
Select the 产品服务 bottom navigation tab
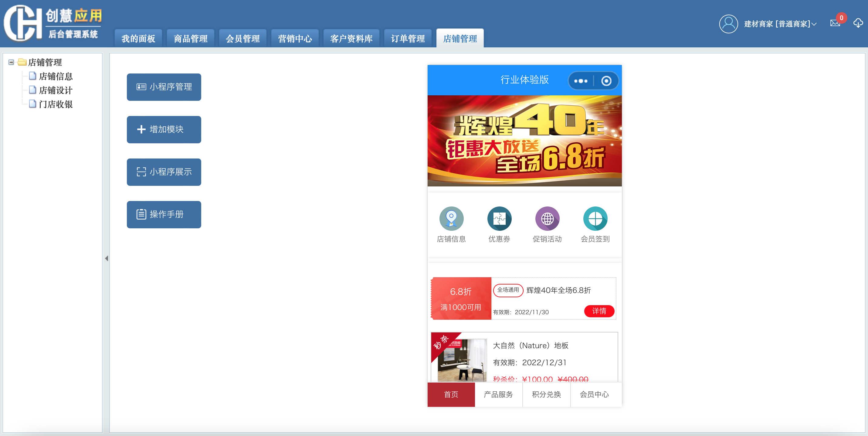click(498, 394)
